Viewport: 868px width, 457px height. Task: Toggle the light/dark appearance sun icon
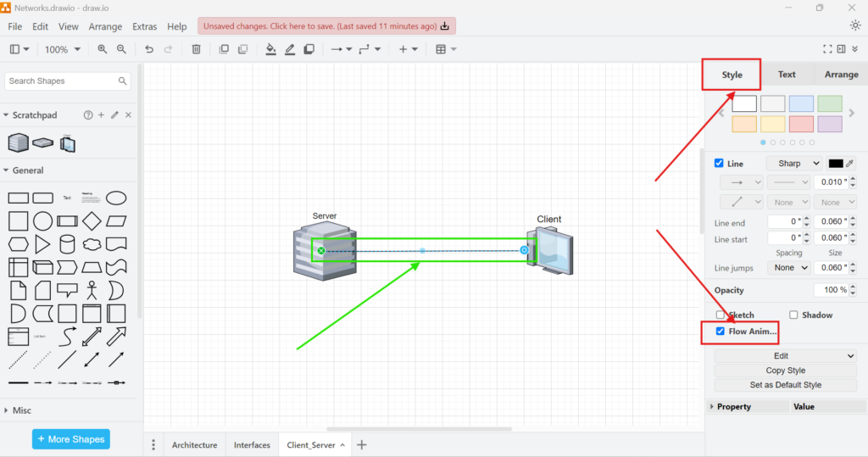pyautogui.click(x=854, y=25)
